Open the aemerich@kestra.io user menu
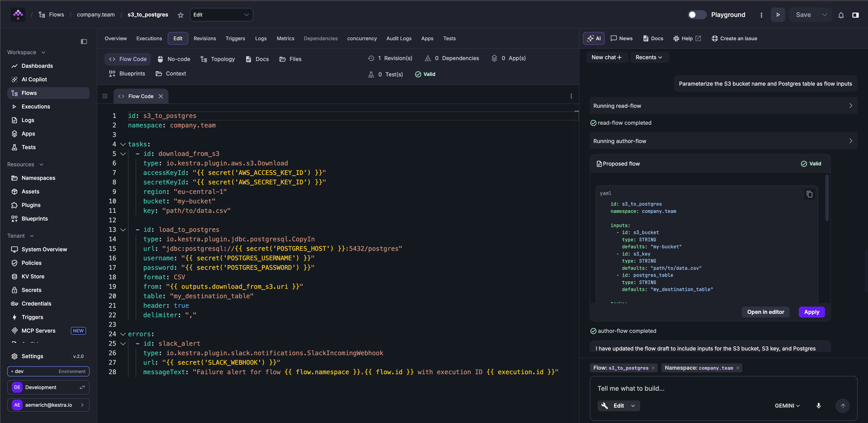868x423 pixels. [x=48, y=405]
